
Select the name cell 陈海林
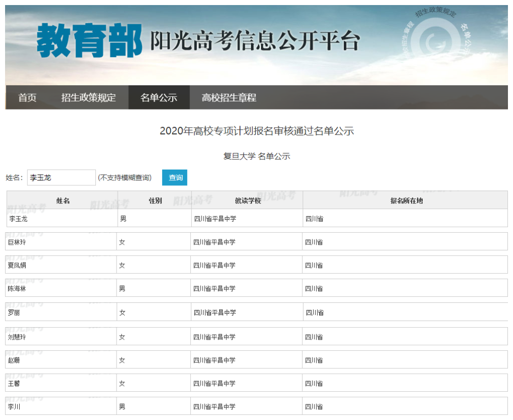[x=61, y=289]
